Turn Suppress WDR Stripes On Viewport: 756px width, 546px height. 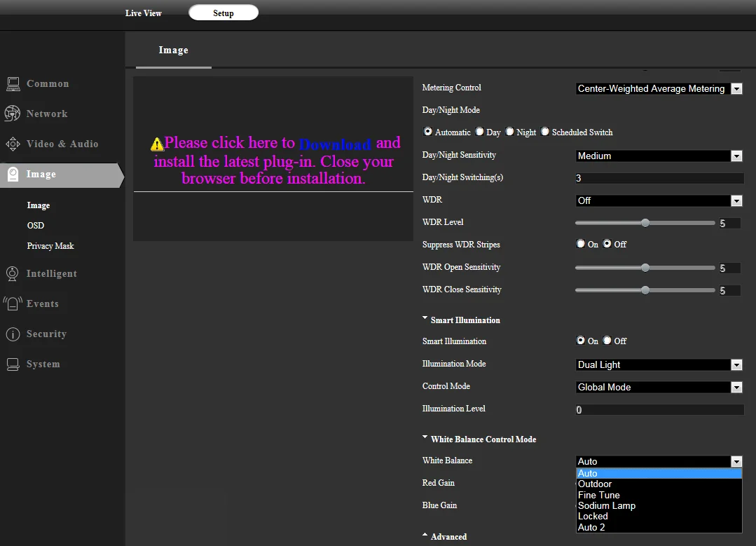pos(581,244)
